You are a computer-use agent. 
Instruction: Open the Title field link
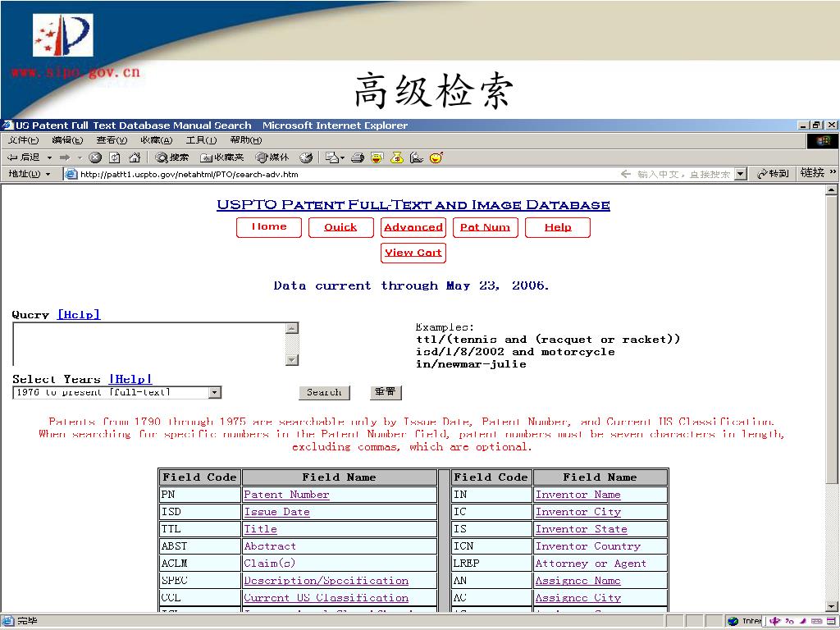(261, 529)
